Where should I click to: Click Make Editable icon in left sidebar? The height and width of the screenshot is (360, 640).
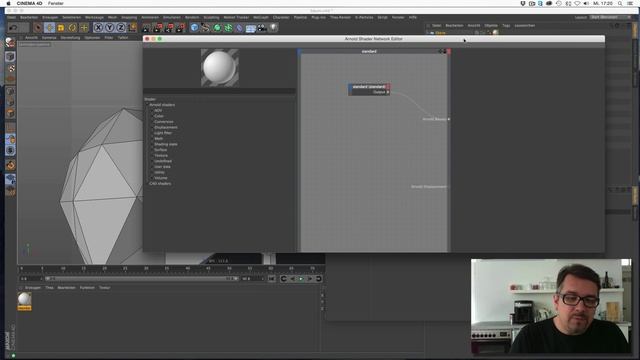tap(10, 42)
